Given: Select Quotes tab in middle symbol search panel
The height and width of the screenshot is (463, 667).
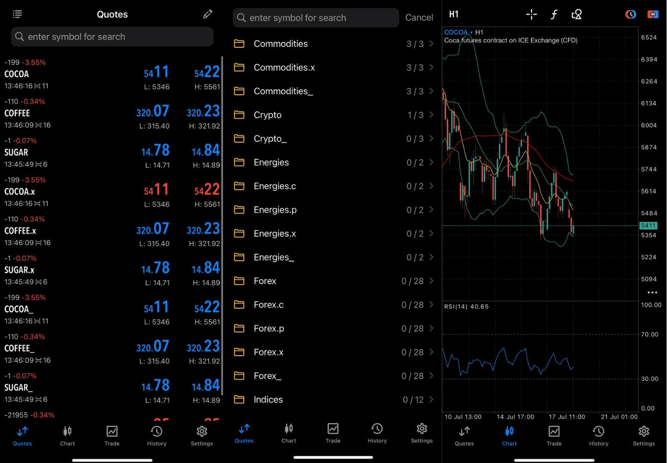Looking at the screenshot, I should 244,433.
